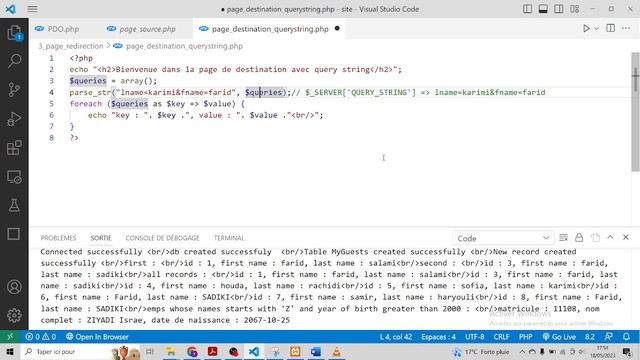Change indentation via Espaces : 4
Screen dimensions: 640x360
pyautogui.click(x=438, y=337)
